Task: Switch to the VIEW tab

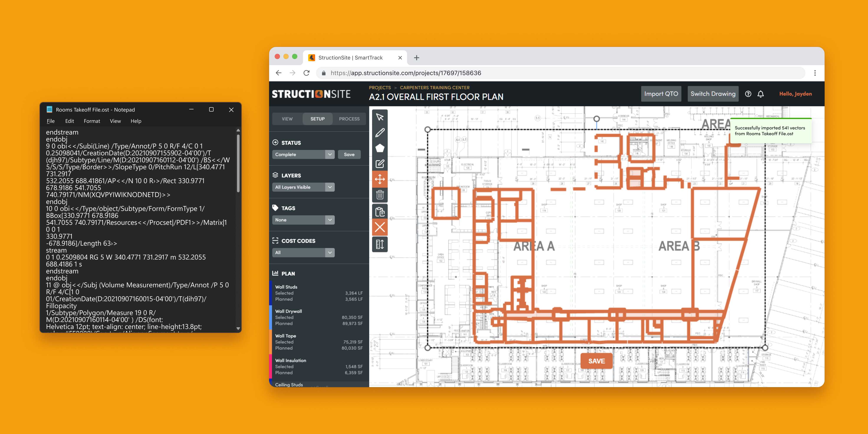Action: click(287, 119)
